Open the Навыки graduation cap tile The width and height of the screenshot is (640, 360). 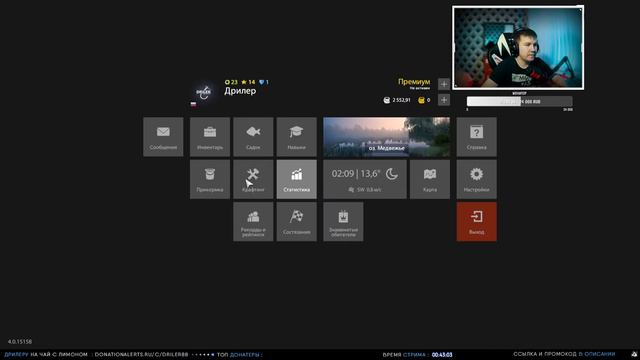click(x=296, y=137)
